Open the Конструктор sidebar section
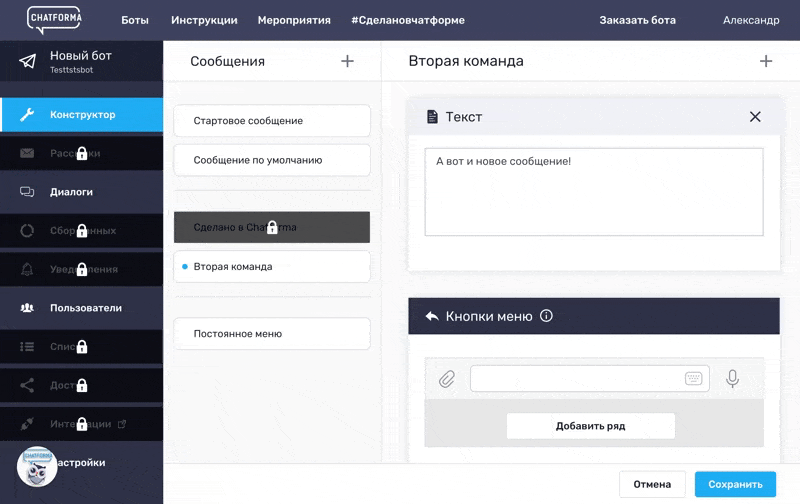The width and height of the screenshot is (800, 504). (82, 115)
